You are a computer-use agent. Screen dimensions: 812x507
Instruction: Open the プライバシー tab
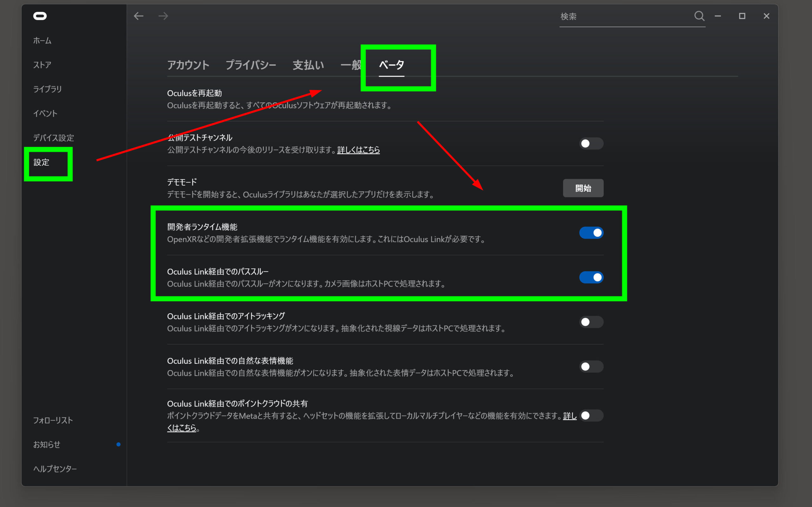coord(251,65)
